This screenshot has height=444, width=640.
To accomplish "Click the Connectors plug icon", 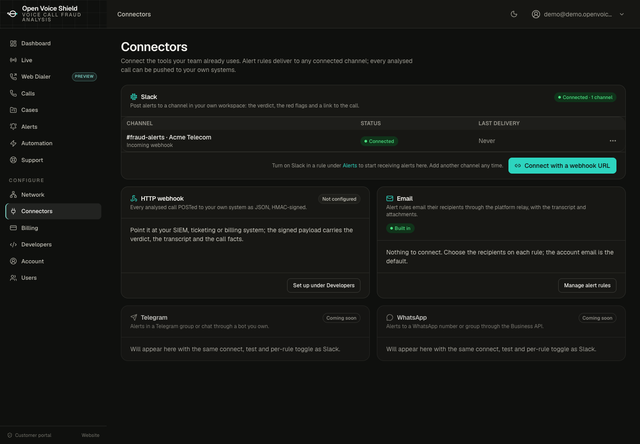I will [x=13, y=211].
